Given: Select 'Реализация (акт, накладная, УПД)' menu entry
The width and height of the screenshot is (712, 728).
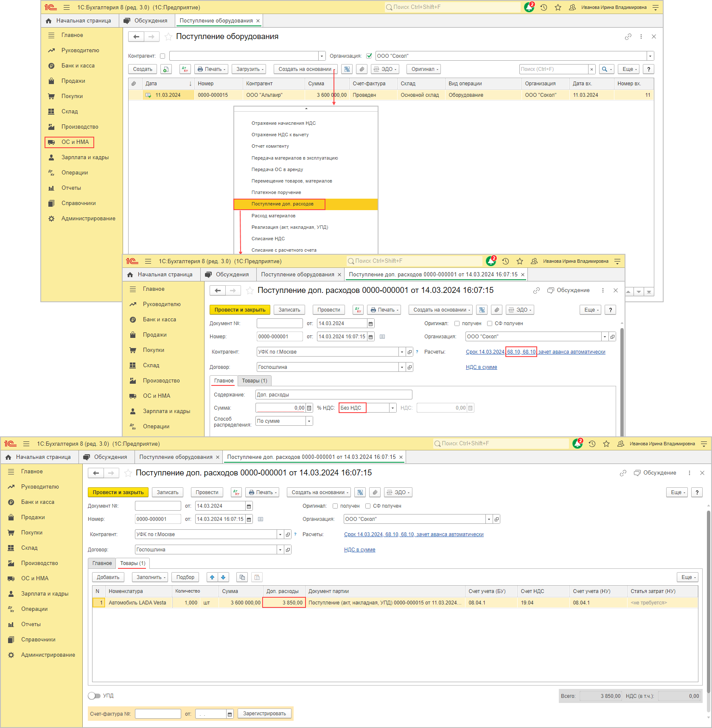Looking at the screenshot, I should pyautogui.click(x=290, y=227).
